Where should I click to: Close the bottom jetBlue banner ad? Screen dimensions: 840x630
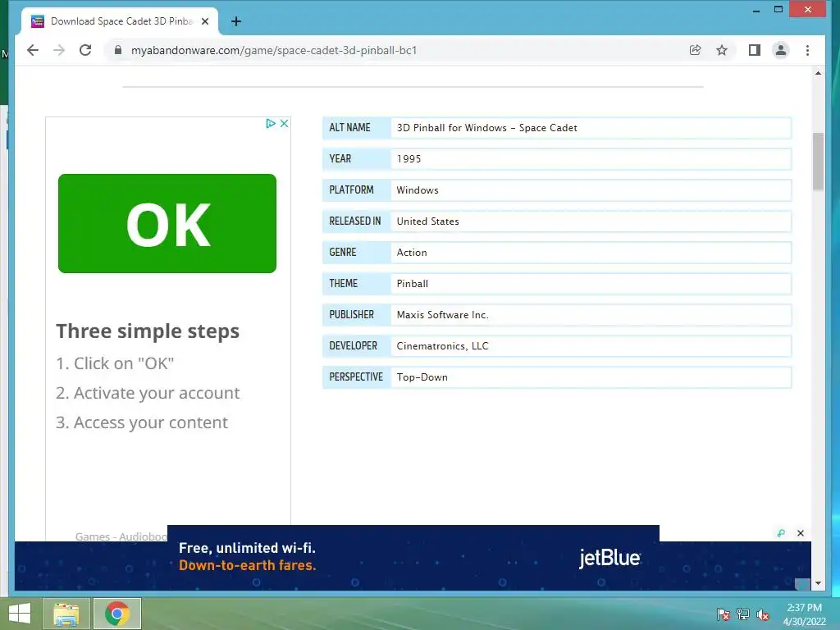click(801, 533)
